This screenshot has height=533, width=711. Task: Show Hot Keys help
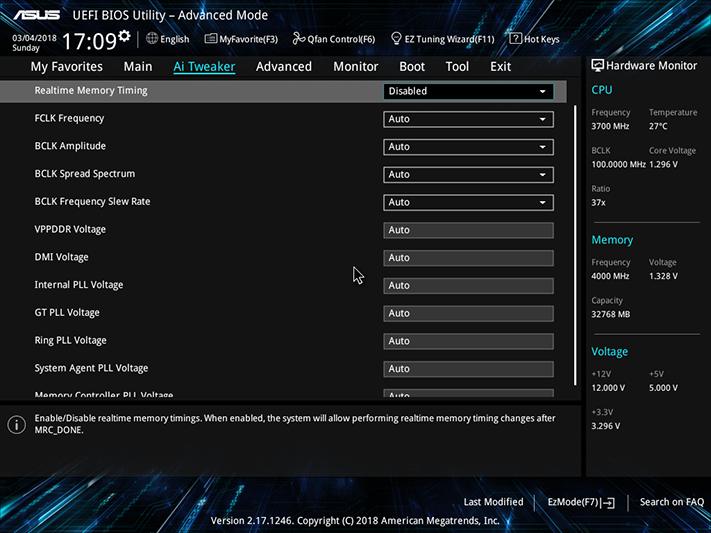(534, 39)
